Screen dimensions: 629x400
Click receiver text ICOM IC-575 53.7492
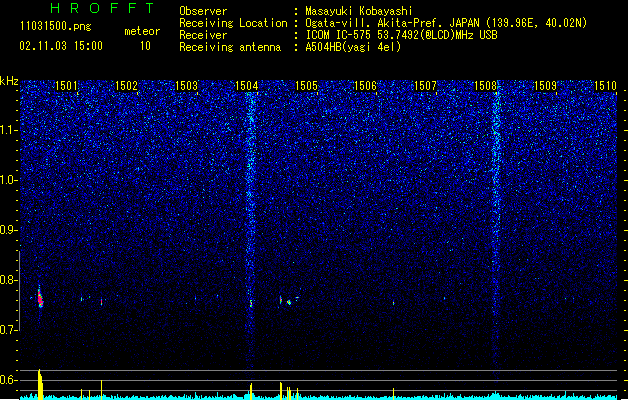pos(401,35)
